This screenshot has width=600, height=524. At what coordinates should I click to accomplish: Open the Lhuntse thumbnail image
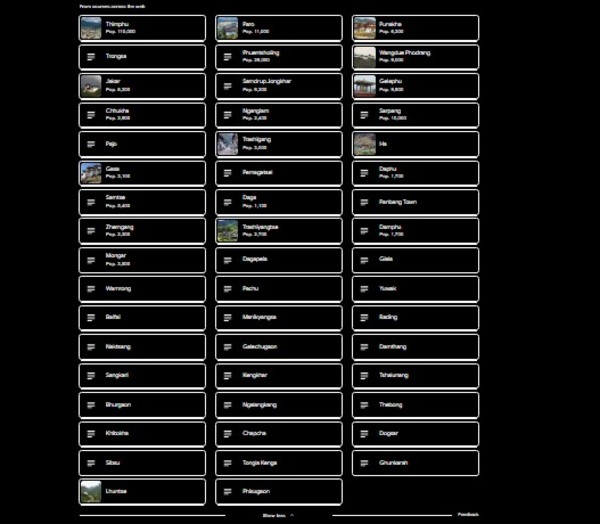click(91, 492)
